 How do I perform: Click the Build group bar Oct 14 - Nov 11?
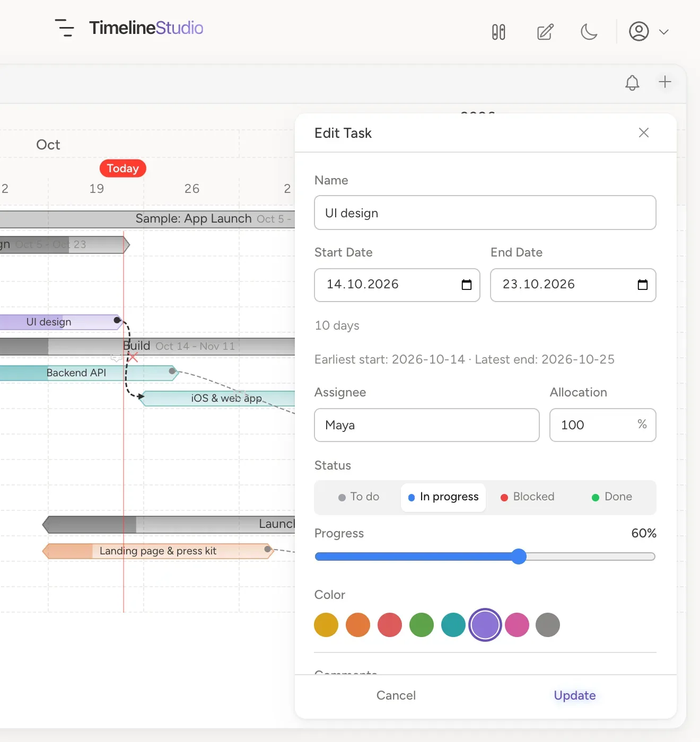147,347
